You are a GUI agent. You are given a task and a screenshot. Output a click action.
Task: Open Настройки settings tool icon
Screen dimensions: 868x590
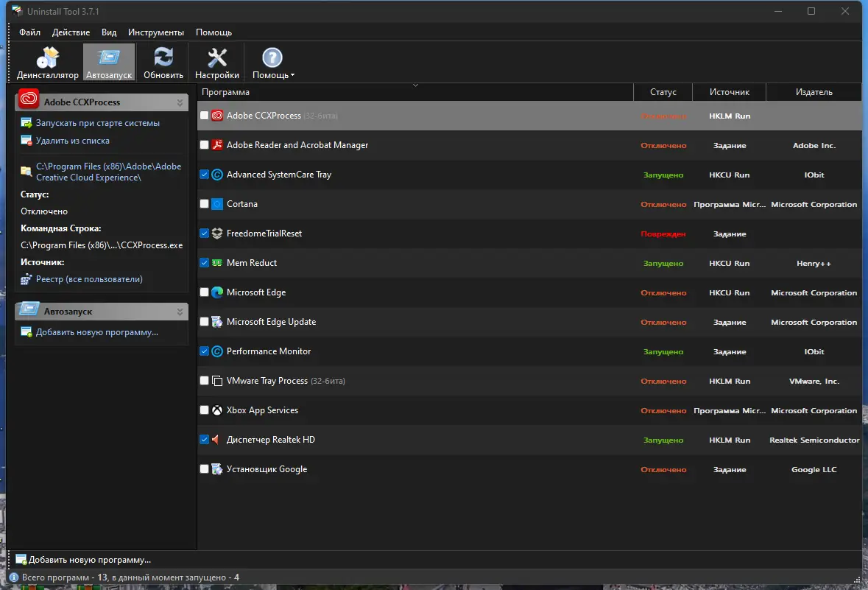(217, 57)
